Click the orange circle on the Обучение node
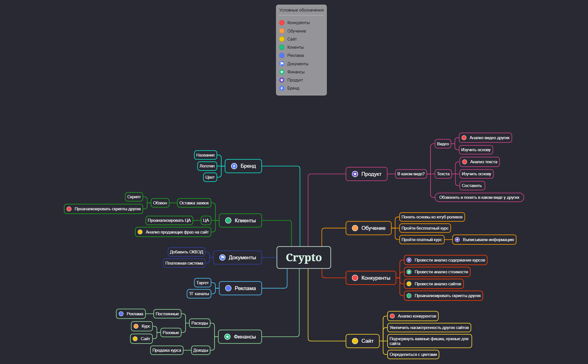The height and width of the screenshot is (364, 588). pyautogui.click(x=355, y=228)
